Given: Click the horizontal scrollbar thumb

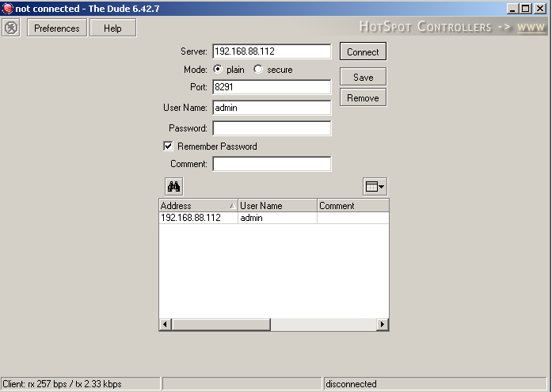Looking at the screenshot, I should 221,324.
